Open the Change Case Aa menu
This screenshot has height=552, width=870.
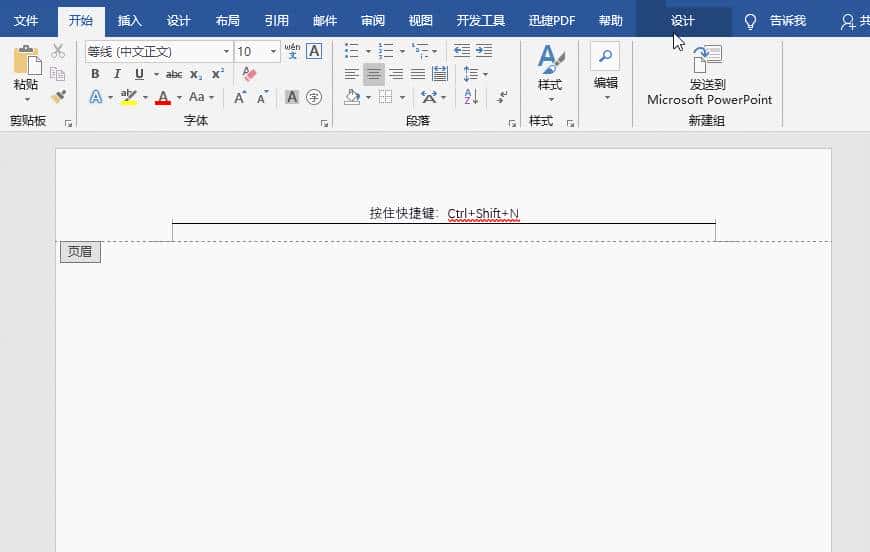point(201,97)
